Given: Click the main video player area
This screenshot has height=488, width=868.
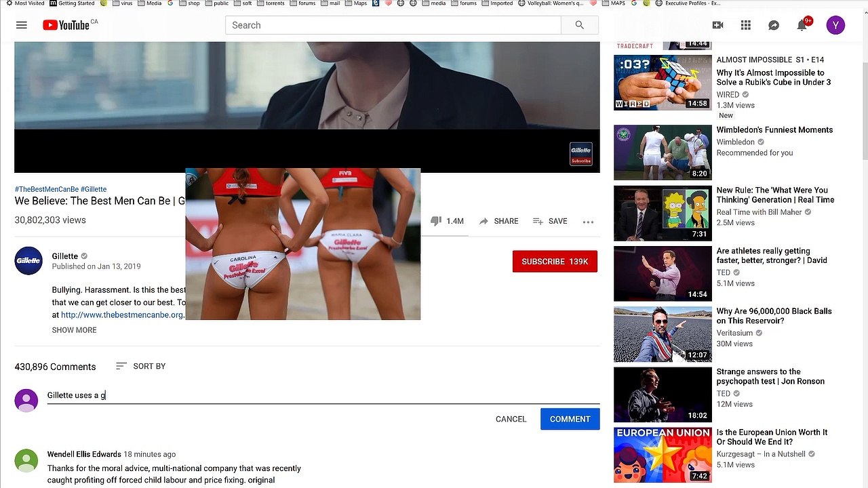Looking at the screenshot, I should 307,107.
